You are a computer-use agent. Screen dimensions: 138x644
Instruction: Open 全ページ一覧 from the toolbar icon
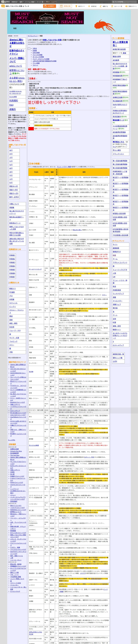(x=112, y=6)
